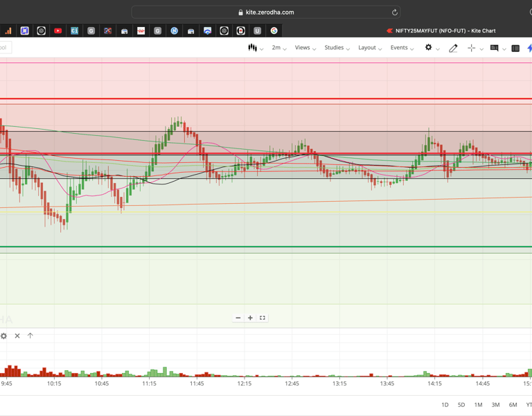Open the gray U icon tab
Image resolution: width=532 pixels, height=416 pixels.
(257, 31)
